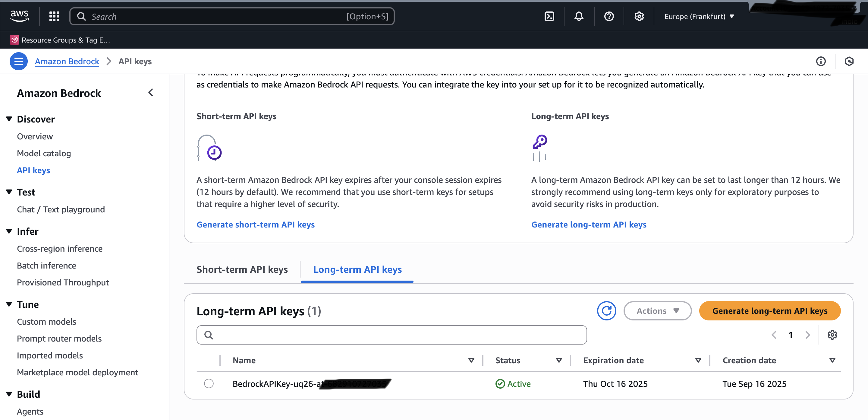The height and width of the screenshot is (420, 868).
Task: Follow Generate short-term API keys link
Action: (255, 224)
